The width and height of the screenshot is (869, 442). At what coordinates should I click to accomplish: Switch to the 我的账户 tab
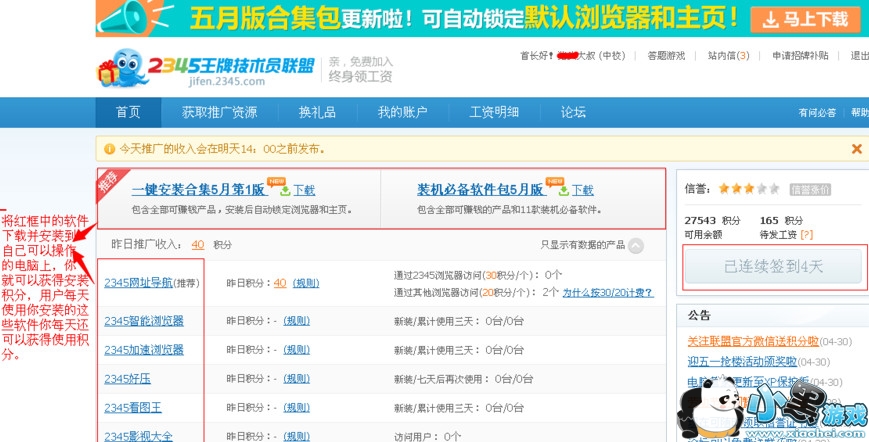(402, 112)
